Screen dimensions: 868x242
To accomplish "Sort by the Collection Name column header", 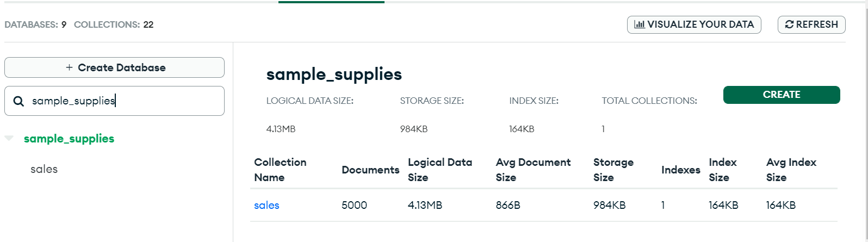I will 280,170.
